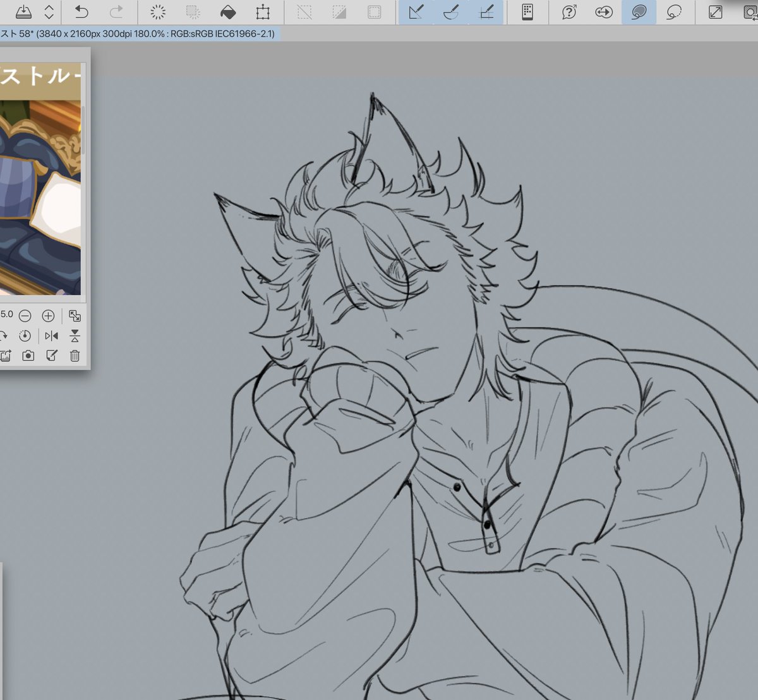Zoom in the Sub View image
This screenshot has height=700, width=758.
coord(48,315)
